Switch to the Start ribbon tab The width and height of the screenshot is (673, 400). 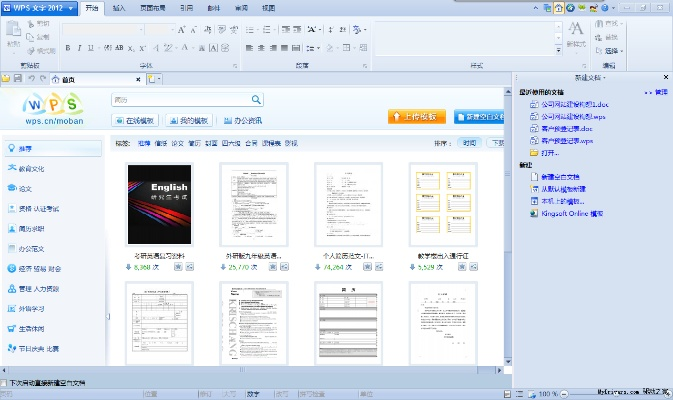pos(92,8)
